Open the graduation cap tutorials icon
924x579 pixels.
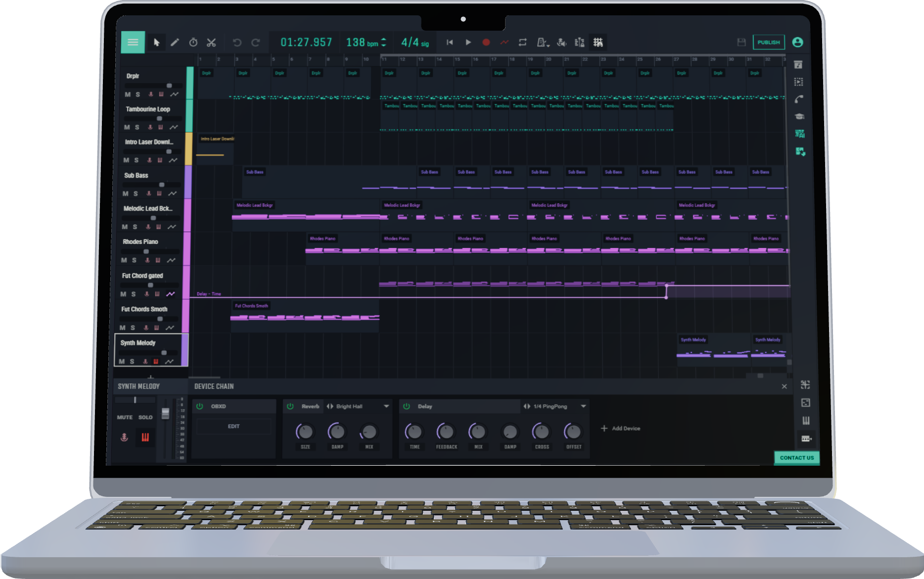pyautogui.click(x=799, y=117)
